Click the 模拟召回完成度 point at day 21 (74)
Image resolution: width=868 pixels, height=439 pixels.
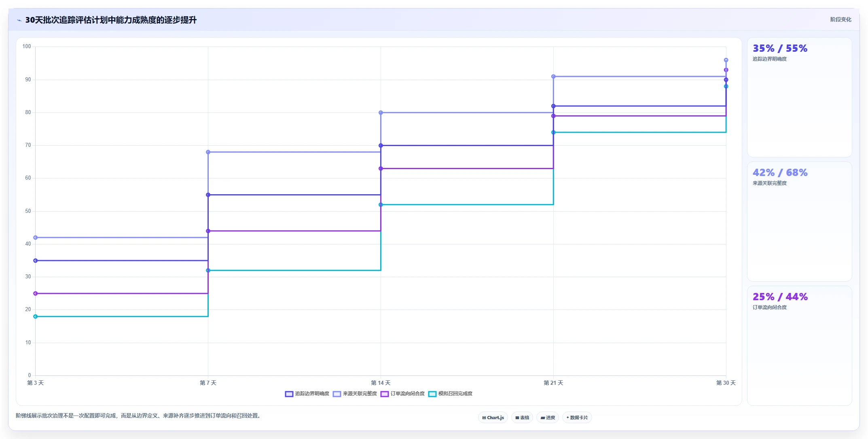click(553, 132)
